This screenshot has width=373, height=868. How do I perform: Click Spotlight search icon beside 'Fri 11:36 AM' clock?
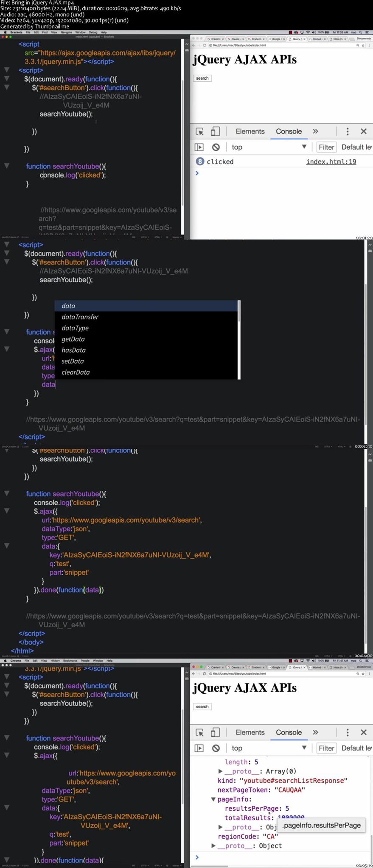[x=361, y=32]
